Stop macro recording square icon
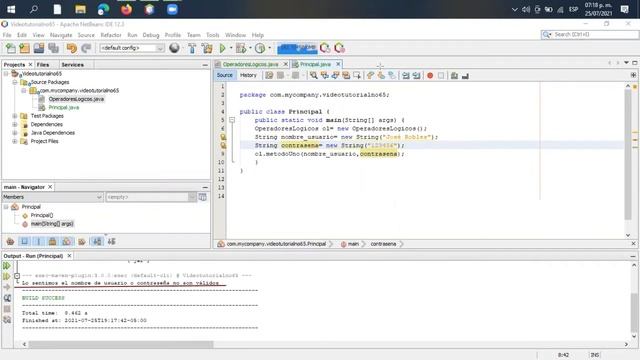The height and width of the screenshot is (360, 640). click(441, 76)
